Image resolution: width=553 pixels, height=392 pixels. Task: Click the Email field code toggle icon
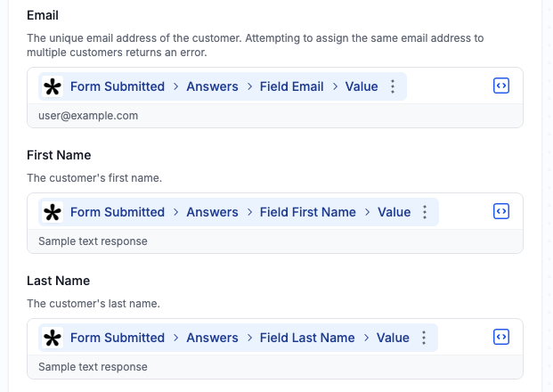coord(501,86)
